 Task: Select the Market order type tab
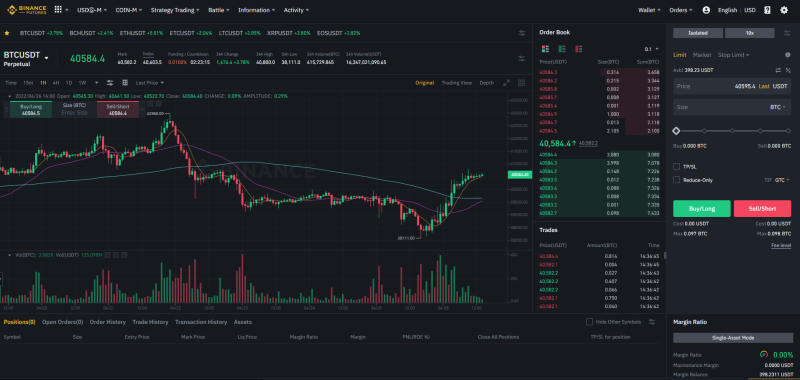(702, 55)
